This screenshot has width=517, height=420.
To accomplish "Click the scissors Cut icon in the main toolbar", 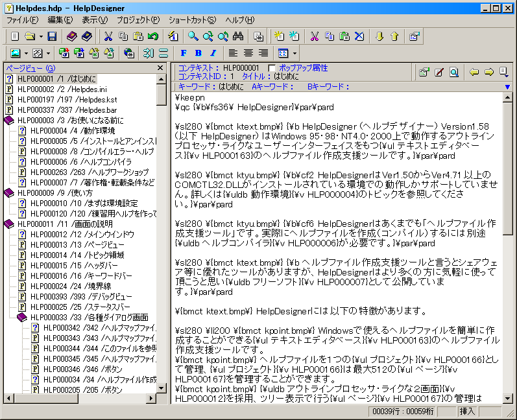I will [108, 36].
